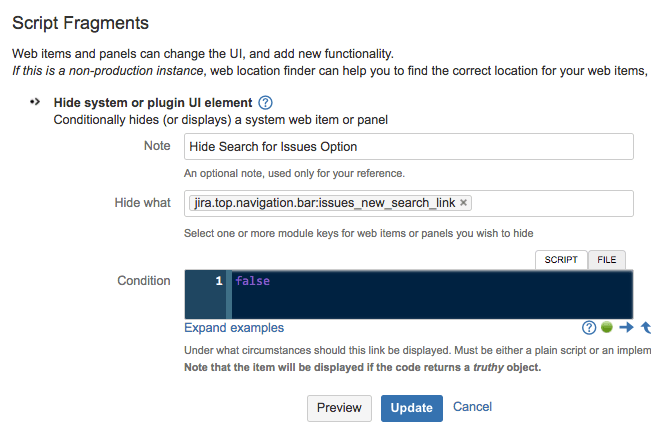Image resolution: width=651 pixels, height=444 pixels.
Task: Click the 'false' keyword in the script
Action: [252, 282]
